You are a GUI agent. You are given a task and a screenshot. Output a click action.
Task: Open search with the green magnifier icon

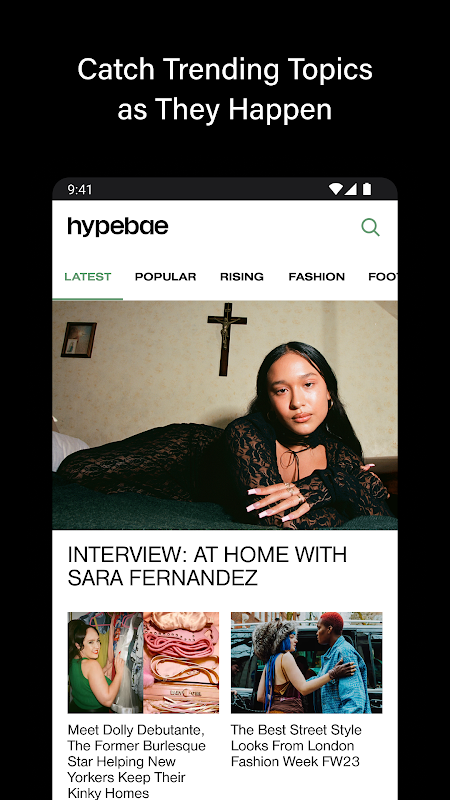point(370,227)
